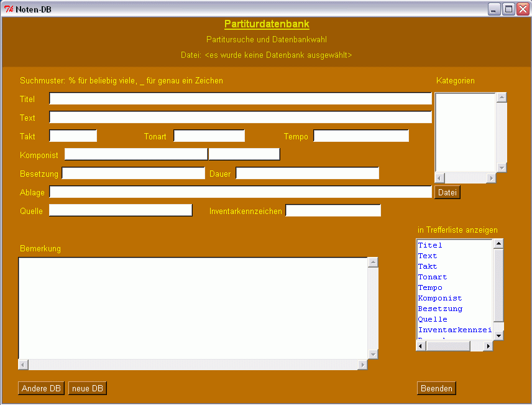Pick Besetzung from the Trefferliste list

coord(440,309)
